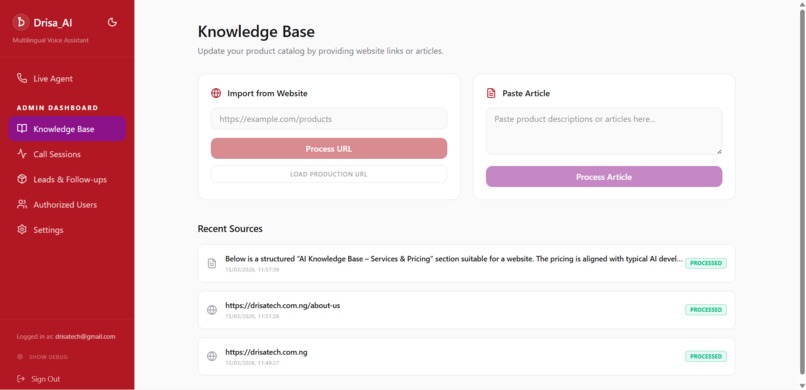Click PROCESSED badge on about-us source
Screen dimensions: 806x390
[706, 310]
